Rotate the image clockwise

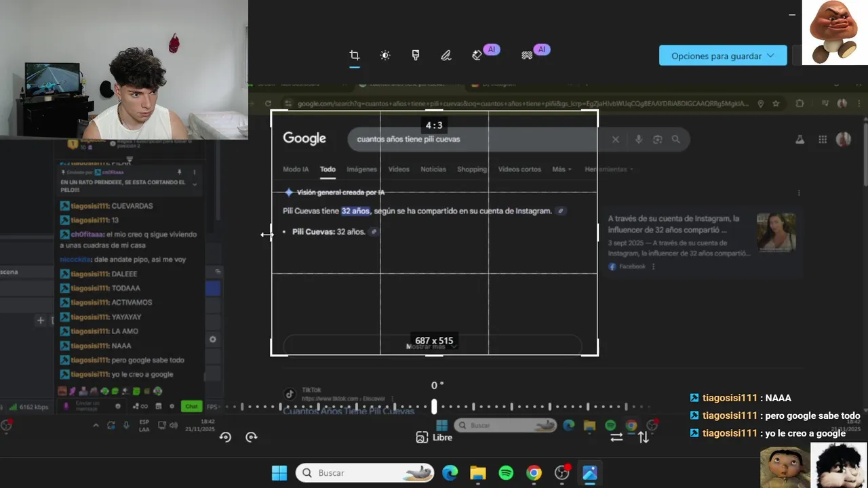coord(252,437)
